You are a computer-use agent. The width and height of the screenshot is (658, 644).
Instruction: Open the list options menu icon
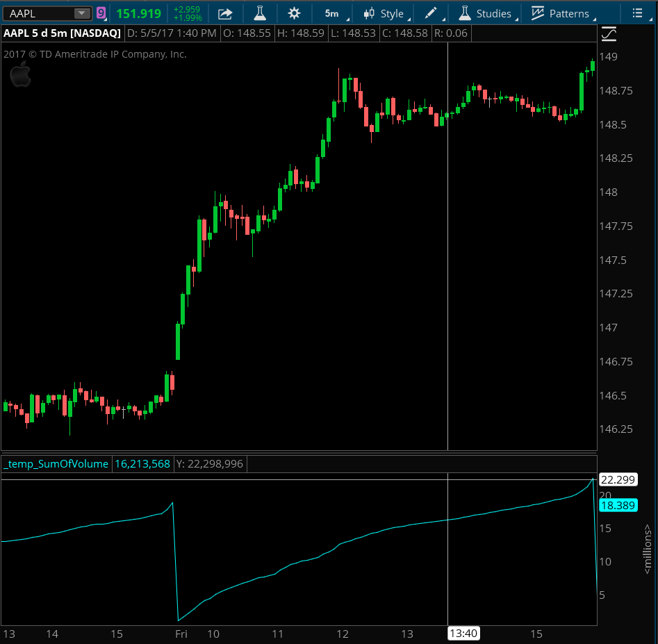coord(637,13)
